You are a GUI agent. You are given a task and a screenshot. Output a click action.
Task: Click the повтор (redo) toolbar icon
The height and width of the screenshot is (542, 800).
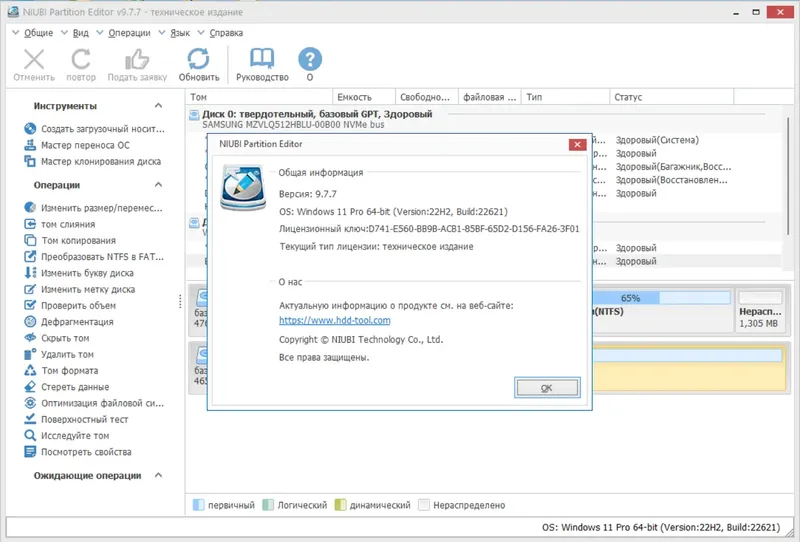point(81,60)
